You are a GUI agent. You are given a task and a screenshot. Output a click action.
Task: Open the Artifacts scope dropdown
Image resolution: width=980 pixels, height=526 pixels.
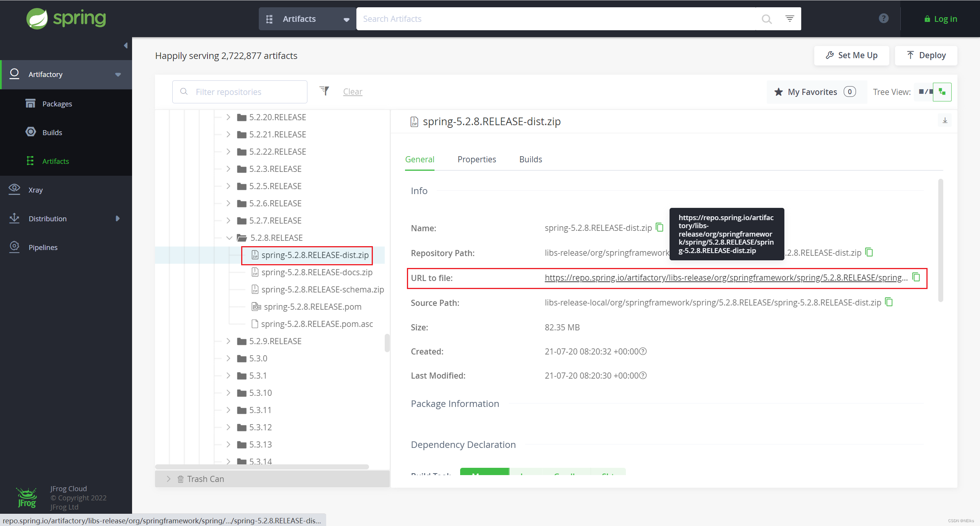pos(346,19)
